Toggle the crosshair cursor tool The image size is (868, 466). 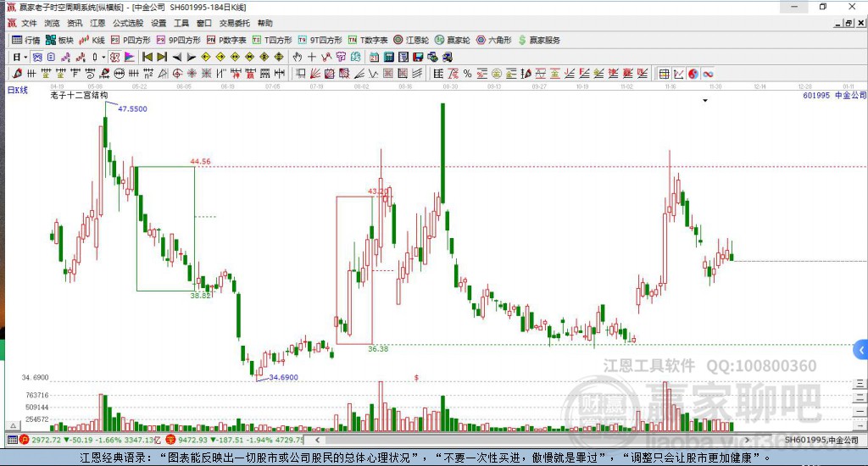click(312, 57)
